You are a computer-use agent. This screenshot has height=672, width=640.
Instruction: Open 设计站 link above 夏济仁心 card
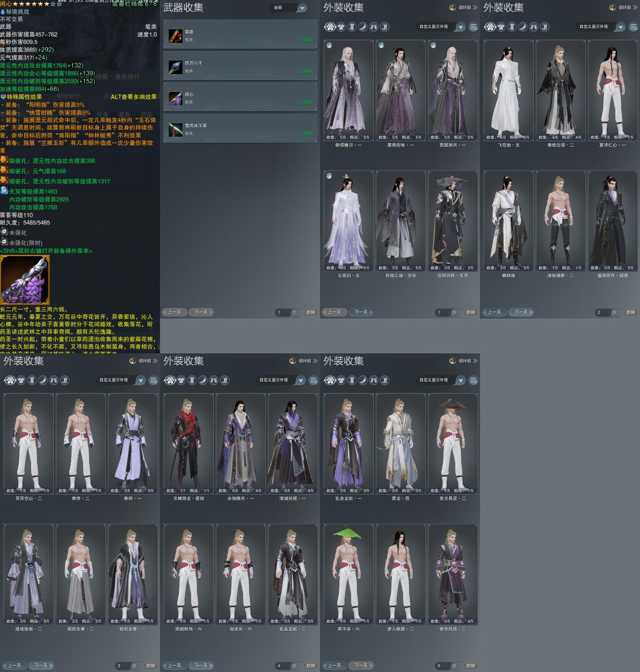pos(623,7)
